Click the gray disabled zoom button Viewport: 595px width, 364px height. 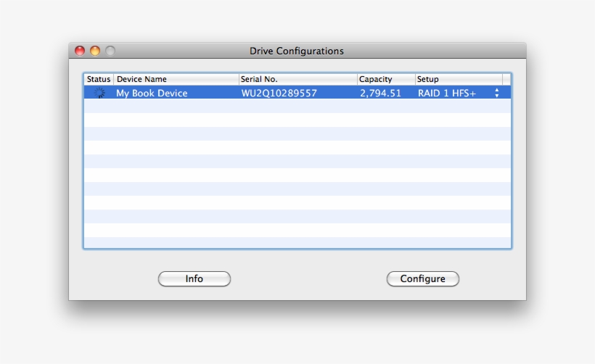pos(110,51)
